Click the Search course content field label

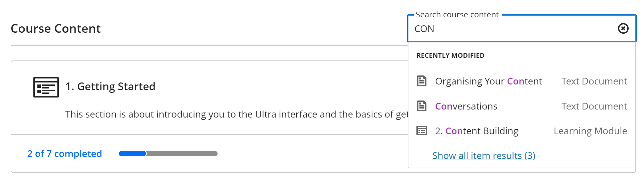pos(457,15)
